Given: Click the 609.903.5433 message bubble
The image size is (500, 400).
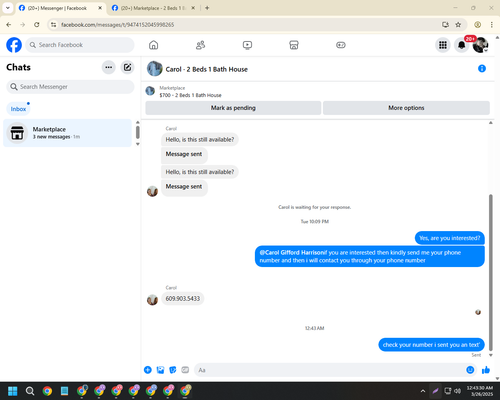Looking at the screenshot, I should [183, 298].
